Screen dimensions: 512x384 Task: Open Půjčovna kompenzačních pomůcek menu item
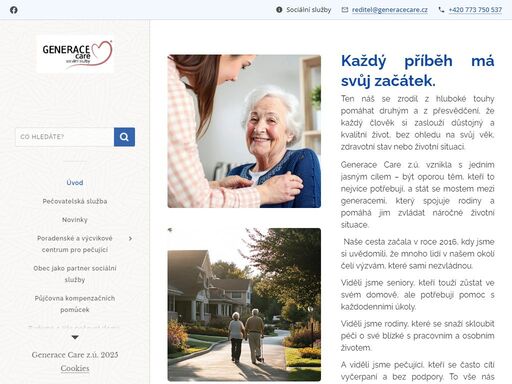click(x=75, y=304)
